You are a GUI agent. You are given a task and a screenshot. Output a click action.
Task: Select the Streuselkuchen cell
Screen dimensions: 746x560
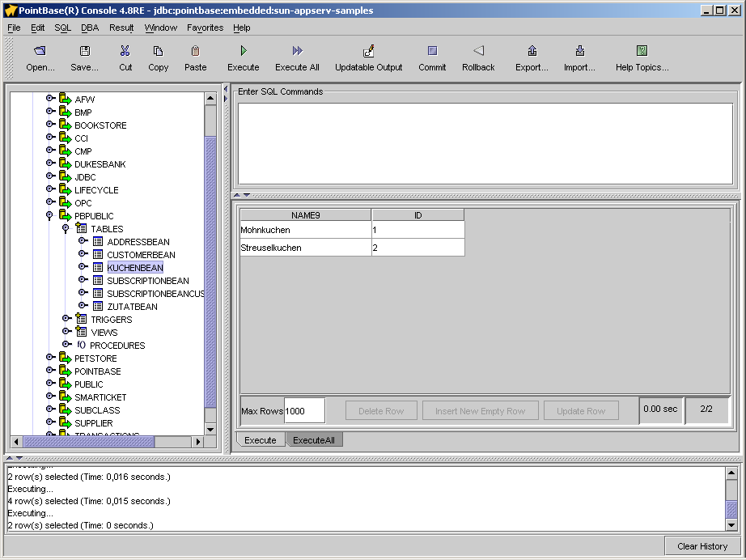(x=306, y=248)
